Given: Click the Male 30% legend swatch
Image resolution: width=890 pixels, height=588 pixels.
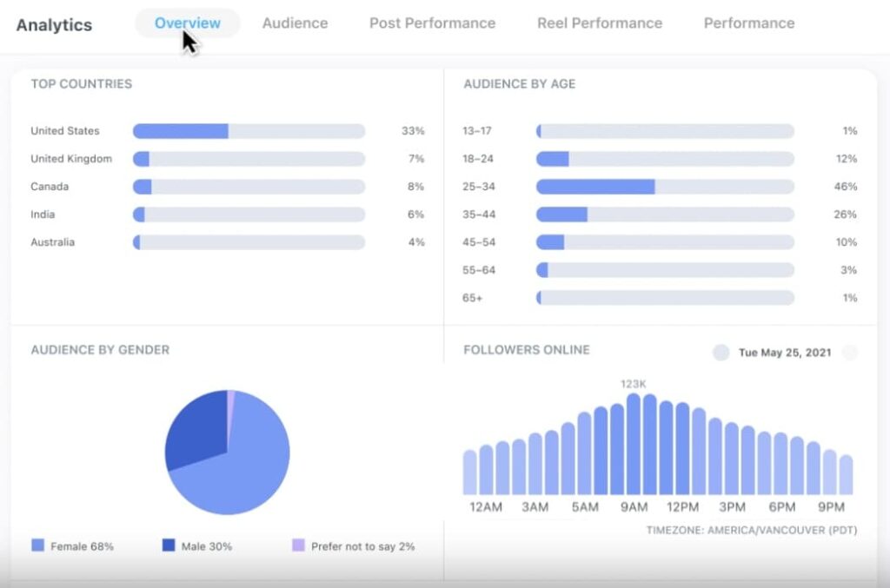Looking at the screenshot, I should point(169,546).
